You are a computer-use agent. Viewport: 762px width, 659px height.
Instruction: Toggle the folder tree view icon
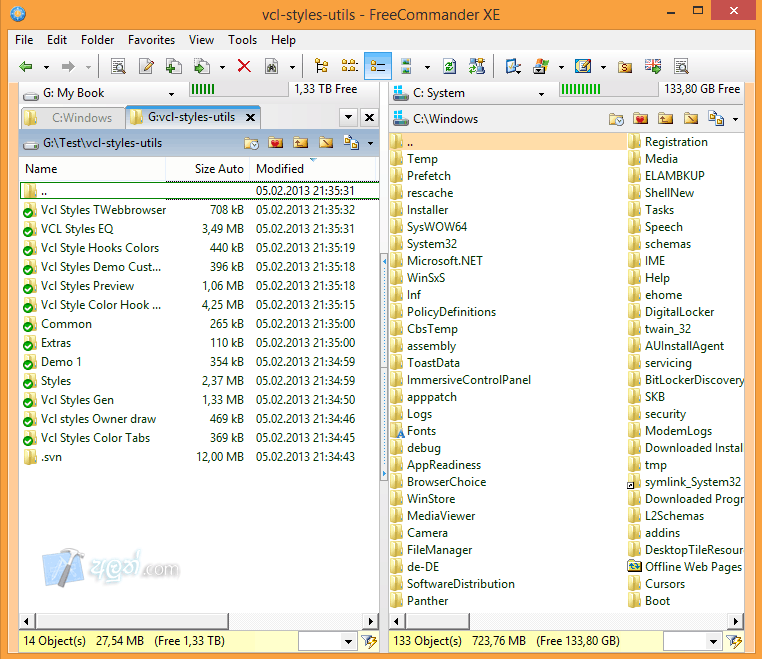(x=322, y=66)
